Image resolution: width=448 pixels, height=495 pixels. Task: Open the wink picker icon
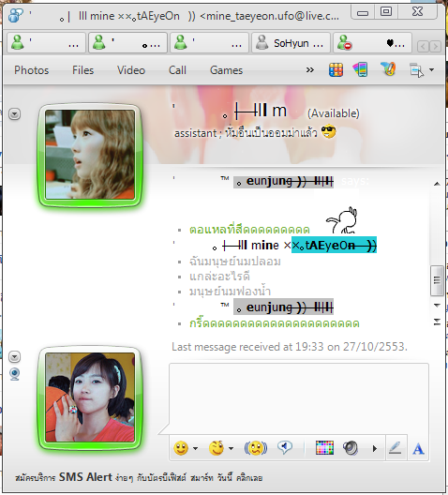click(217, 448)
